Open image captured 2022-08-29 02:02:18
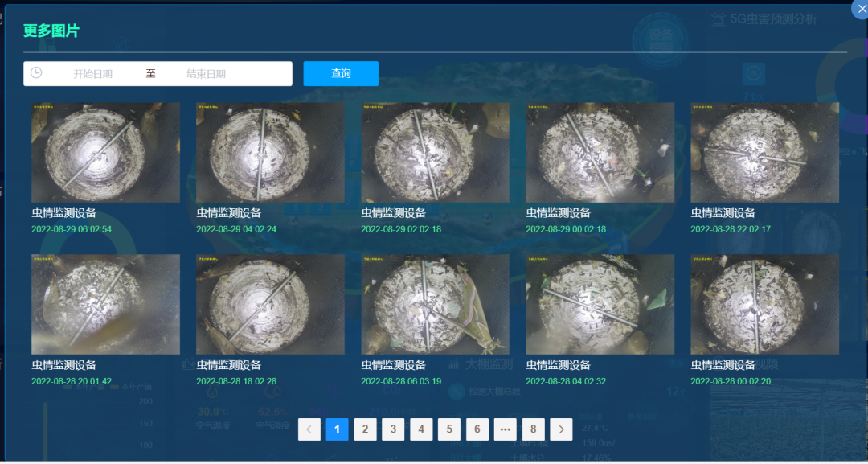 [x=435, y=152]
